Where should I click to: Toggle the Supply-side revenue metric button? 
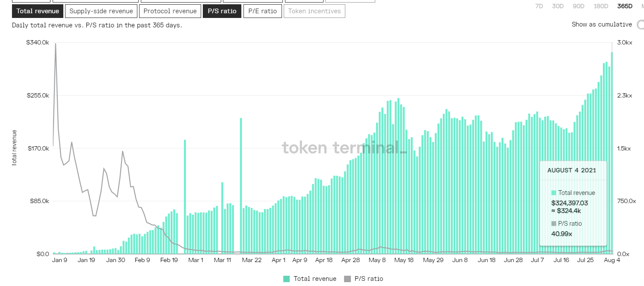[101, 11]
